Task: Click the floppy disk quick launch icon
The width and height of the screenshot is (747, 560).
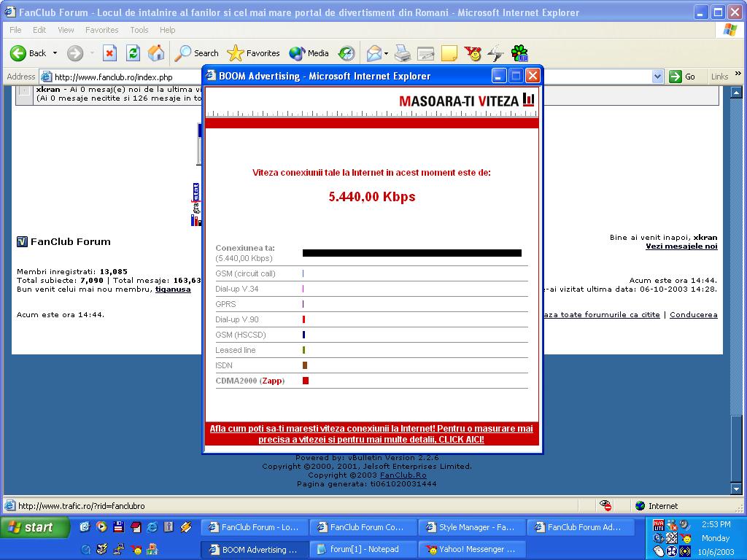Action: (x=119, y=526)
